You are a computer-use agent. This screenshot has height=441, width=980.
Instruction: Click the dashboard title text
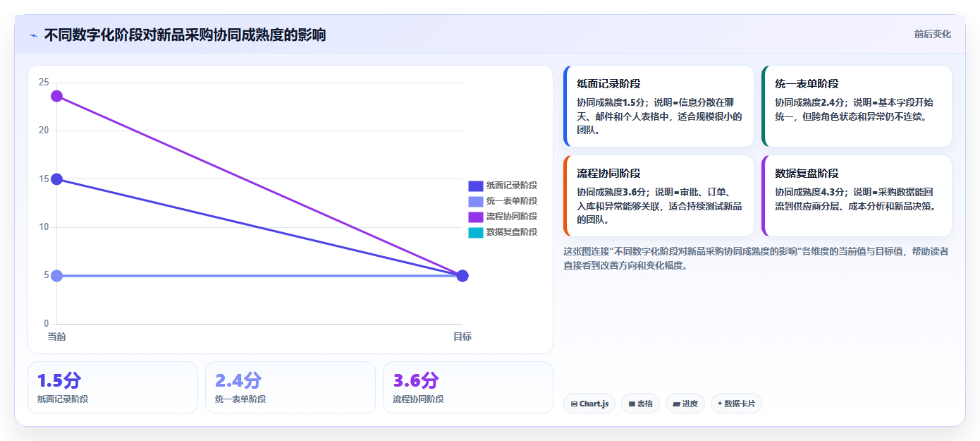(x=185, y=35)
